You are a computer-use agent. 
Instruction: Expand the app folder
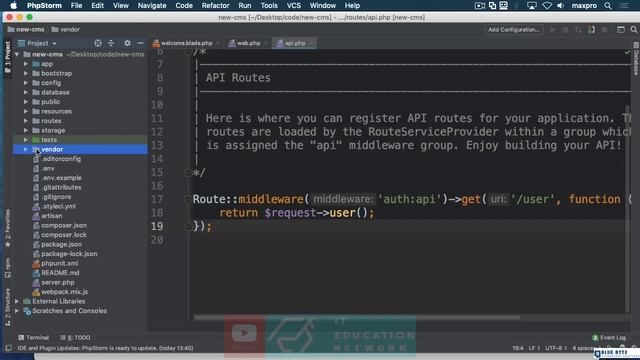[26, 64]
